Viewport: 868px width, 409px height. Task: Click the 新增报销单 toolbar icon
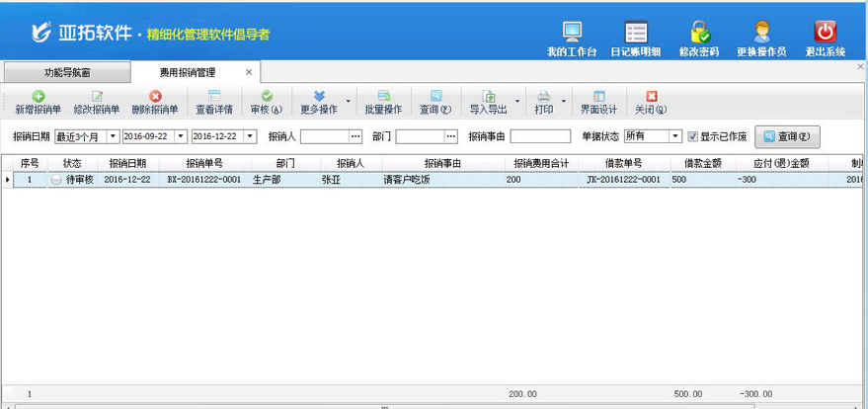39,97
